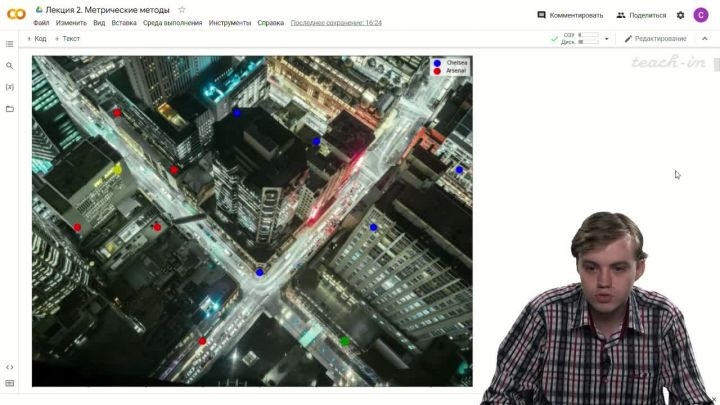The width and height of the screenshot is (720, 405).
Task: Open search and replace in the left sidebar
Action: point(10,66)
